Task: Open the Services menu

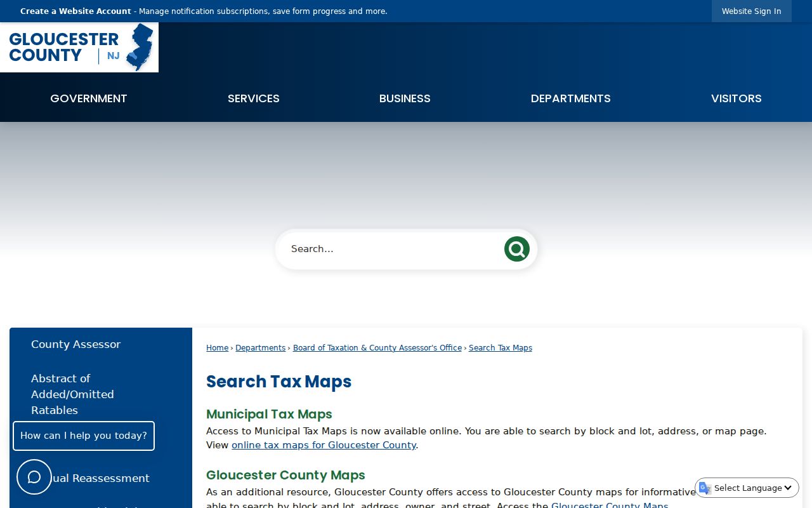Action: pos(254,98)
